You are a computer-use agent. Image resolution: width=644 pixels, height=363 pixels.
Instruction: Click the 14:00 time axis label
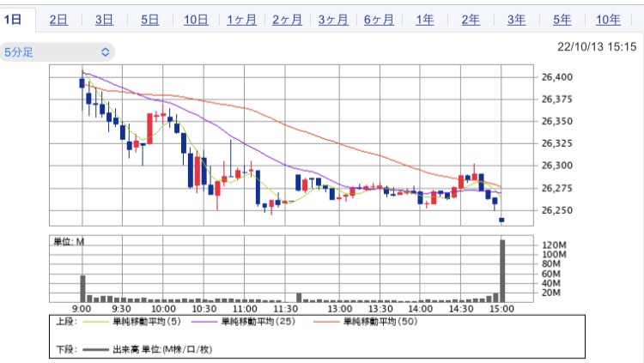click(421, 309)
